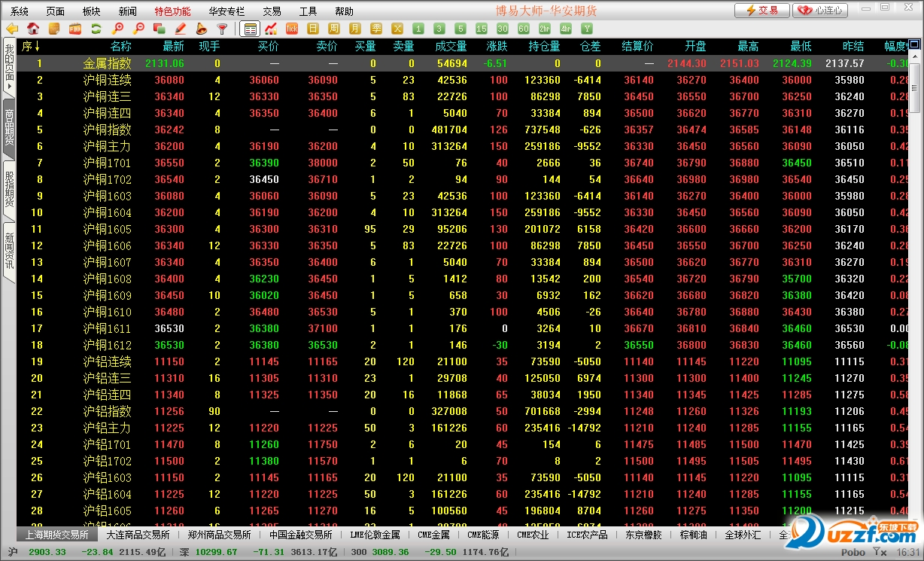Sort by the 序 column header
The image size is (924, 561).
tap(31, 47)
